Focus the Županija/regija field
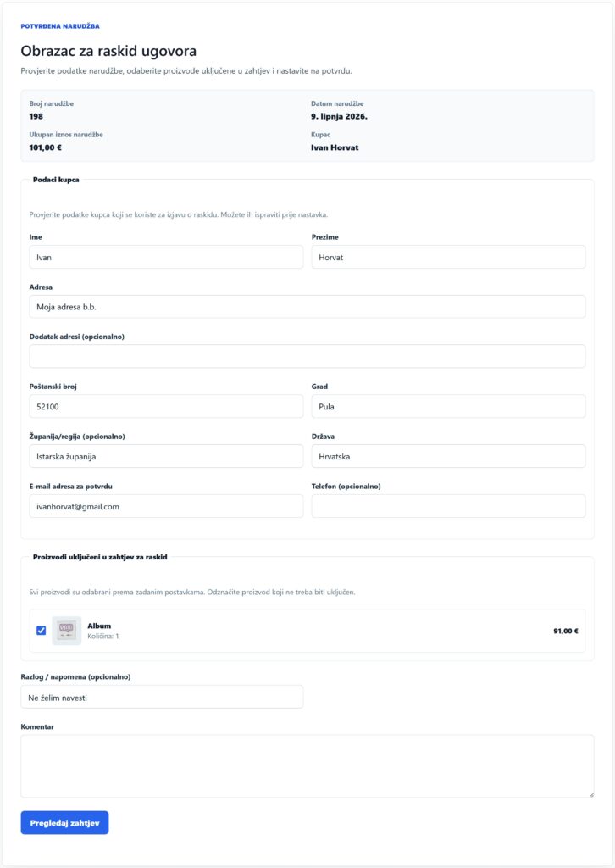615x868 pixels. (167, 457)
